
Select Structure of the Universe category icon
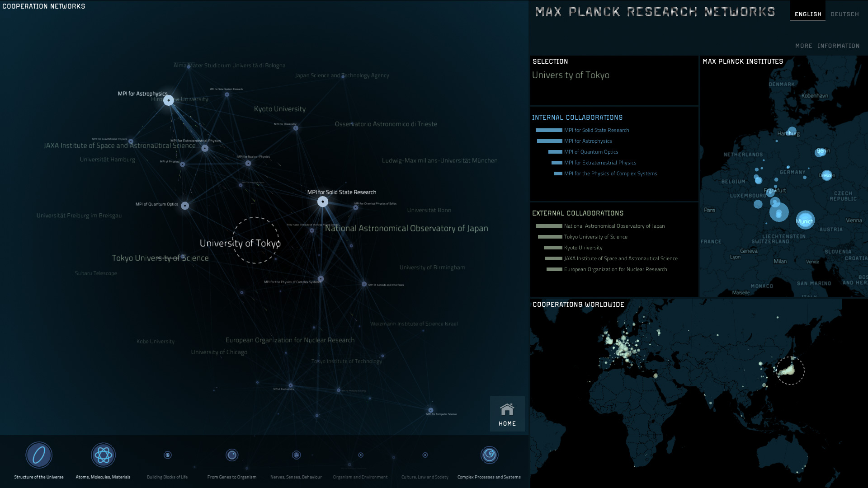pyautogui.click(x=39, y=455)
